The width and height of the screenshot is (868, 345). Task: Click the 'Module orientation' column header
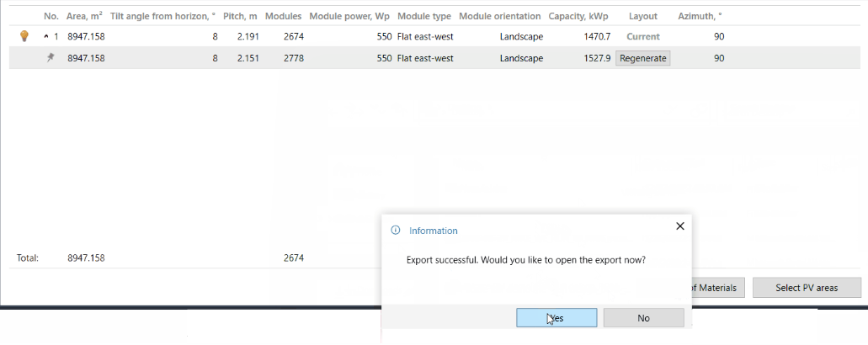(x=500, y=17)
